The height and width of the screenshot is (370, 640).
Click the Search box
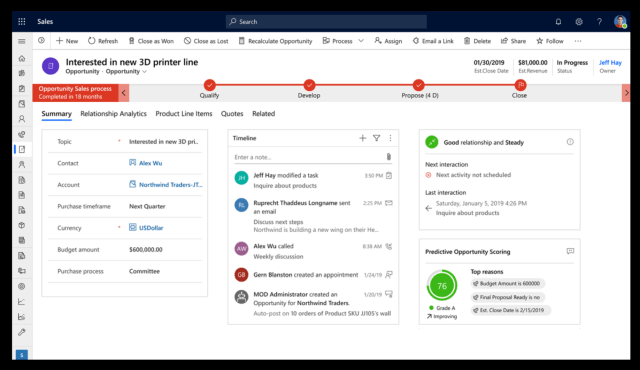point(326,22)
